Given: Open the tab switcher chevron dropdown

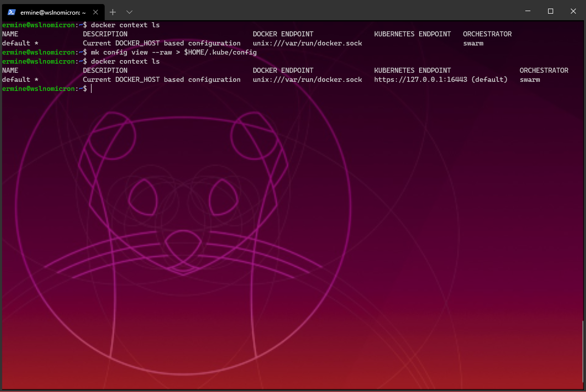Looking at the screenshot, I should tap(130, 11).
